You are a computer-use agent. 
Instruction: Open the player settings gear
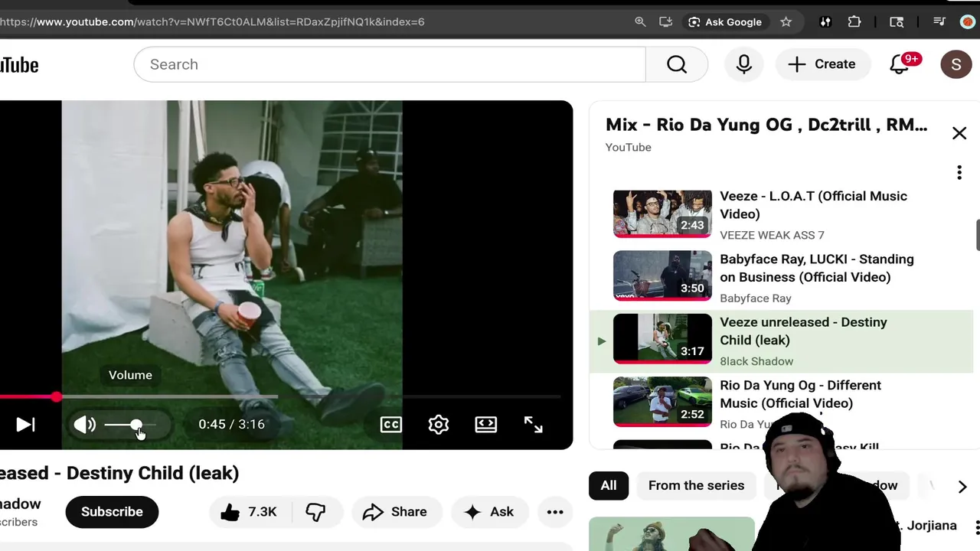439,425
